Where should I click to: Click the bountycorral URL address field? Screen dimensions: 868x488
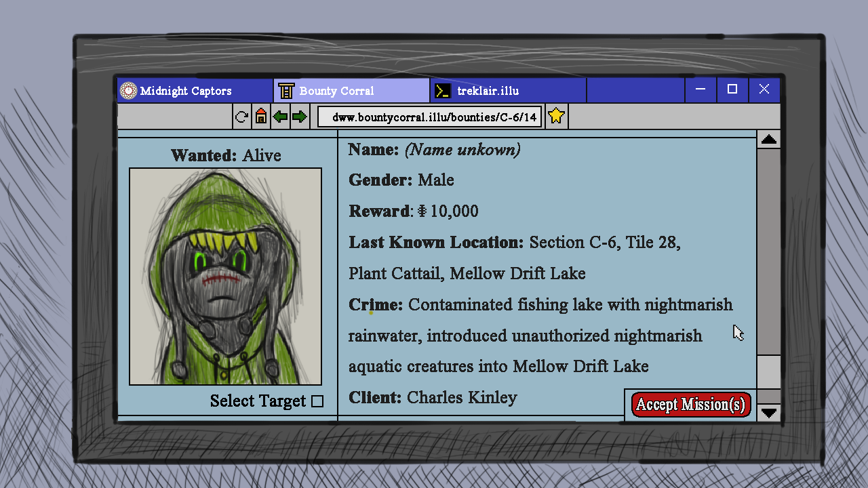[430, 117]
